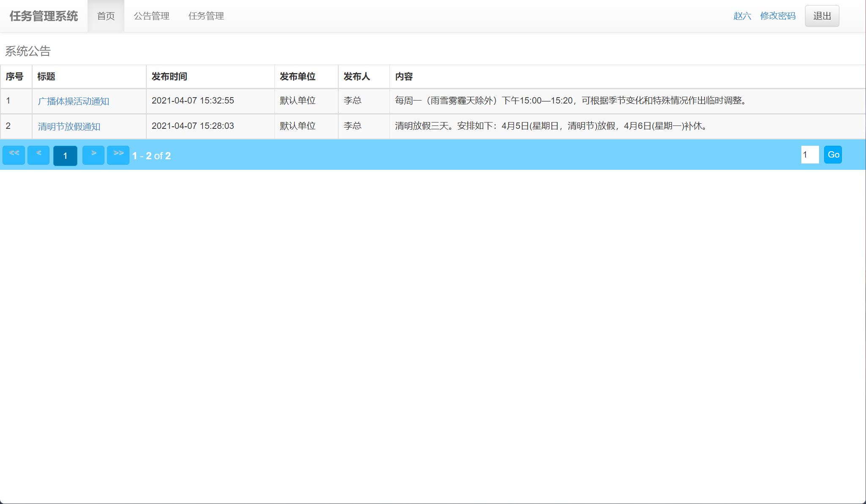Jump to the last page with >> icon
The width and height of the screenshot is (866, 504).
118,155
